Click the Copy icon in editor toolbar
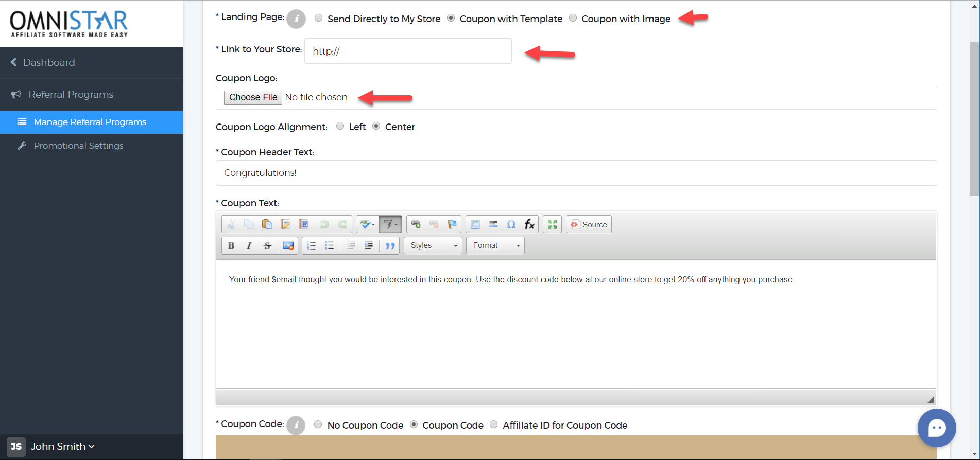This screenshot has width=980, height=460. (249, 224)
